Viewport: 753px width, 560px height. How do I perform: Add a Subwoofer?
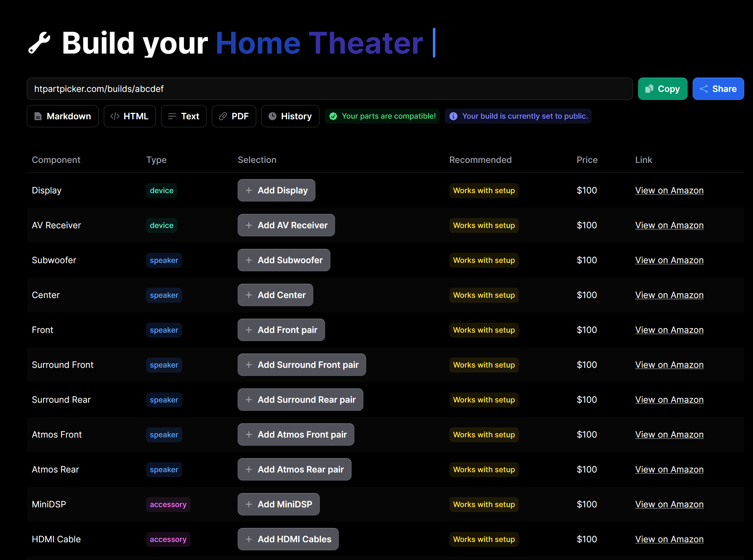284,260
